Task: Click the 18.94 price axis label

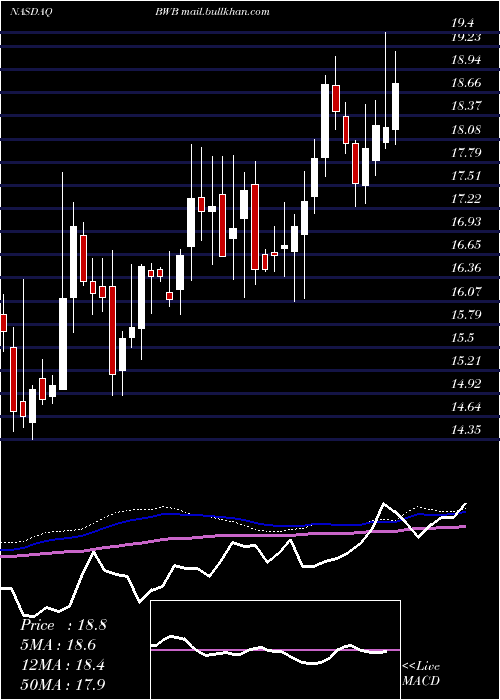Action: pos(466,60)
